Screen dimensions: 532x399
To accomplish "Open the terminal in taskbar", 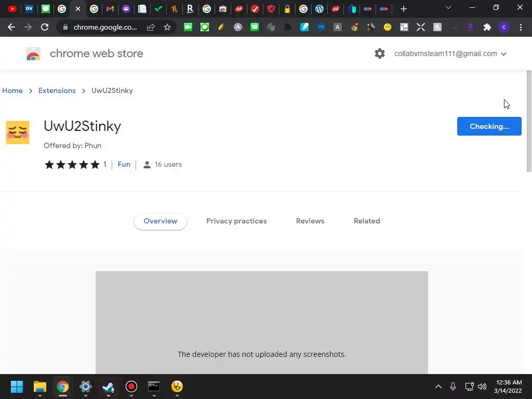I will 154,387.
